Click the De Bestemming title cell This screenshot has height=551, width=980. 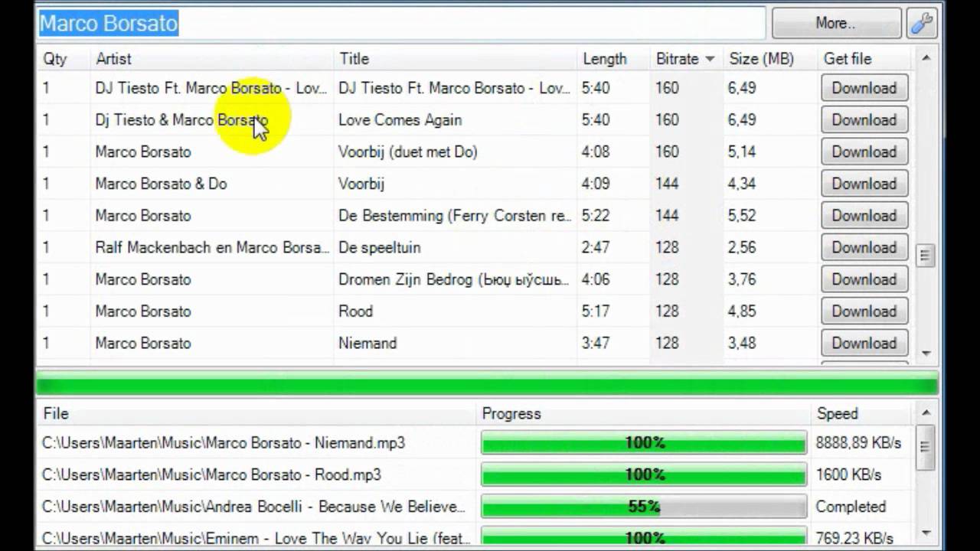[x=455, y=216]
